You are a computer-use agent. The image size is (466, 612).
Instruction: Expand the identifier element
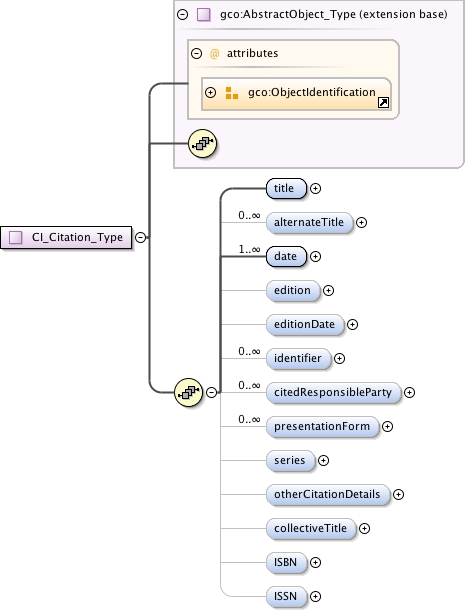pos(340,358)
